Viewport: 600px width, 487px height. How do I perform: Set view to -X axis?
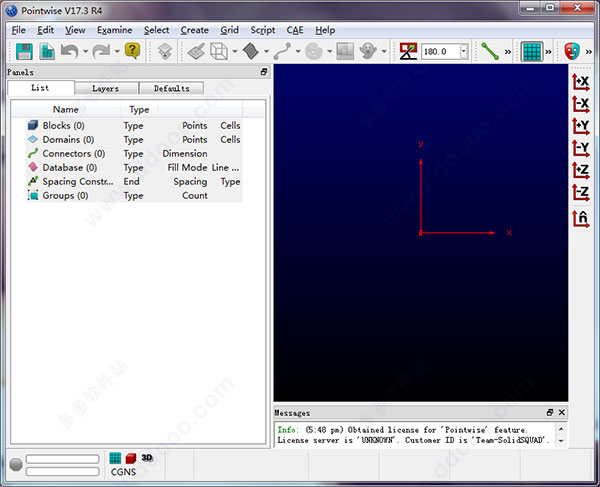pos(581,104)
